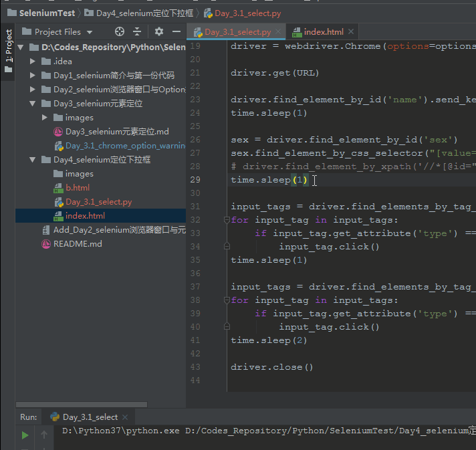
Task: Expand the Day2_selenium folder
Action: point(33,90)
